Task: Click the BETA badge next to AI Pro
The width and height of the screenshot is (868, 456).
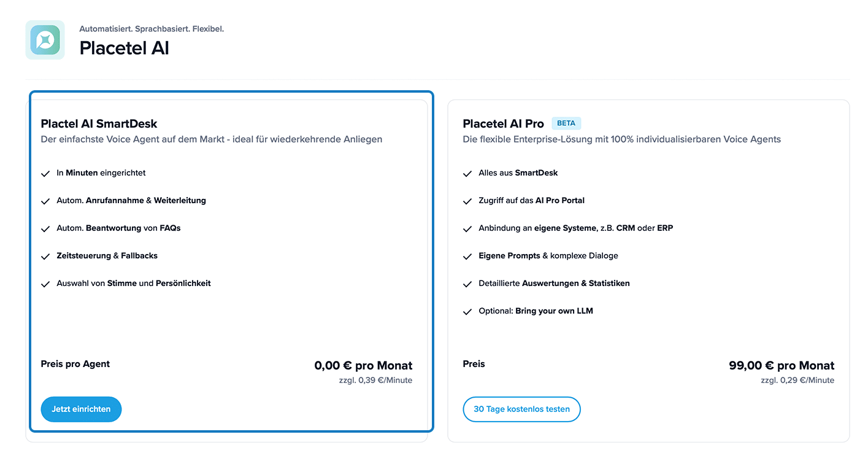Action: click(566, 123)
